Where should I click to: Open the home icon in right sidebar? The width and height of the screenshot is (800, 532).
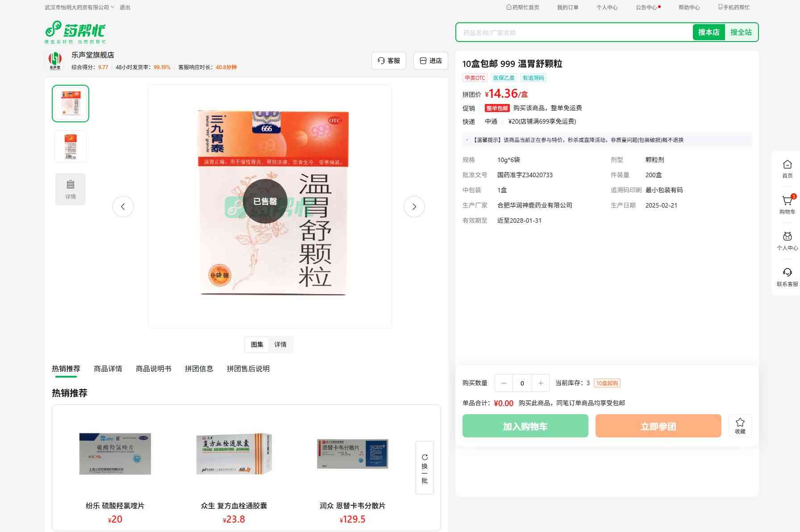[x=787, y=165]
